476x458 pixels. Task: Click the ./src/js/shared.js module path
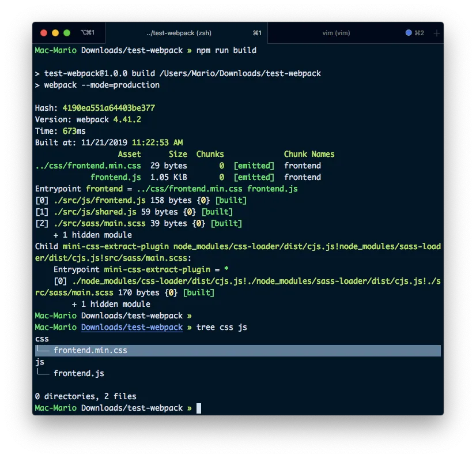pyautogui.click(x=95, y=212)
